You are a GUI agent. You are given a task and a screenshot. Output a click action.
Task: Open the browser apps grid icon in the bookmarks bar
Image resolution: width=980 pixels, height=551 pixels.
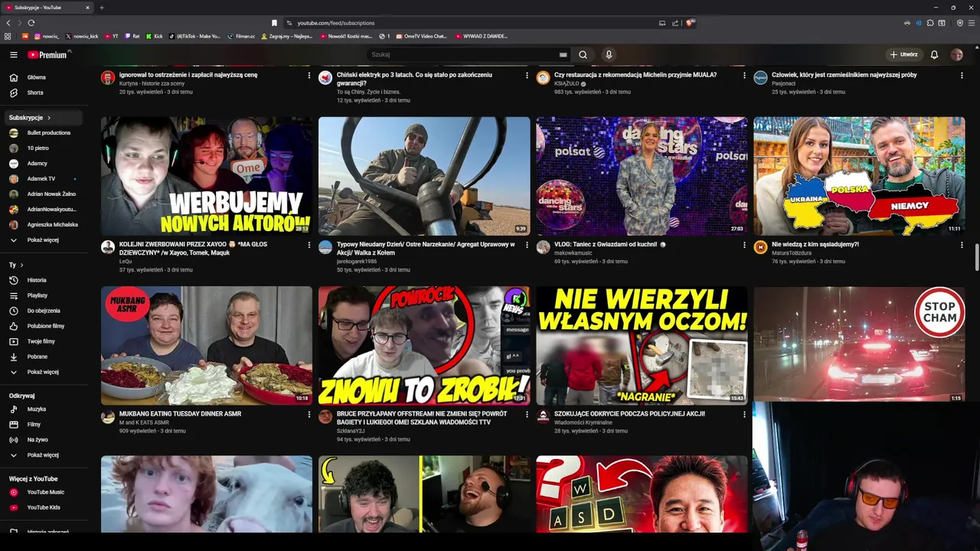(8, 36)
